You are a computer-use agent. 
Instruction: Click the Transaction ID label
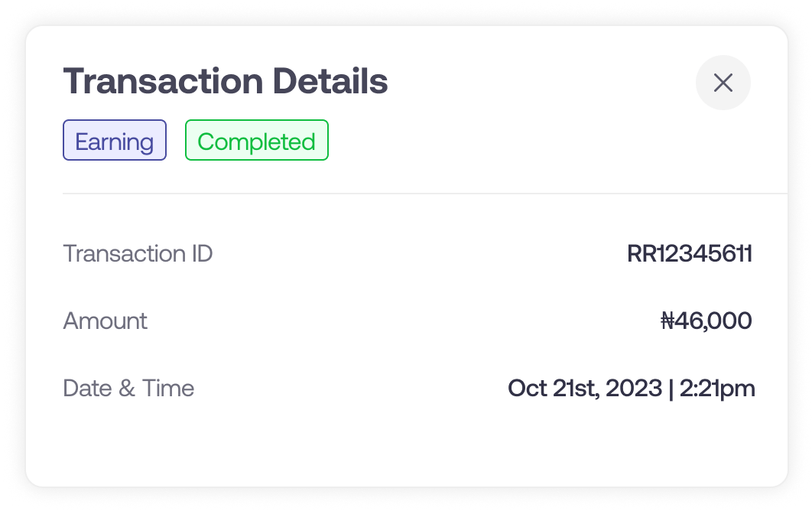(138, 253)
